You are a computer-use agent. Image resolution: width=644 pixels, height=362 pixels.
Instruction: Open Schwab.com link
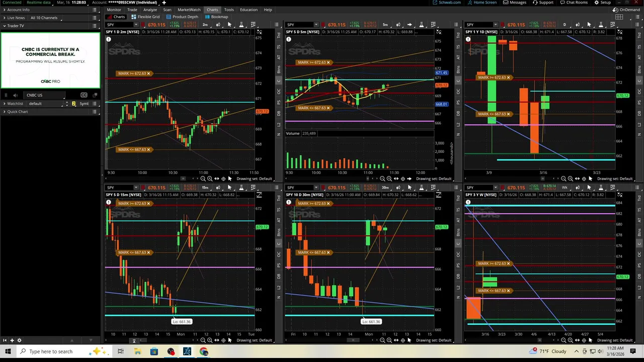447,3
